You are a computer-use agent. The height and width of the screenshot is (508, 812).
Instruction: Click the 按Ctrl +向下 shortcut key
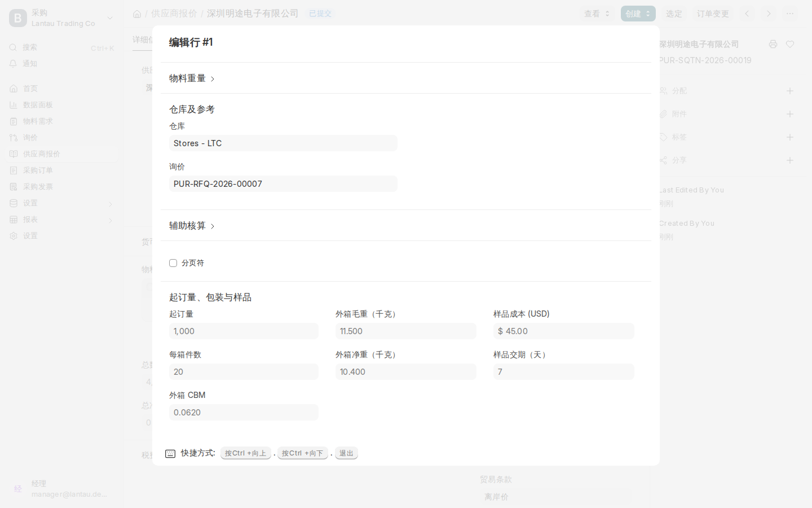click(x=303, y=453)
